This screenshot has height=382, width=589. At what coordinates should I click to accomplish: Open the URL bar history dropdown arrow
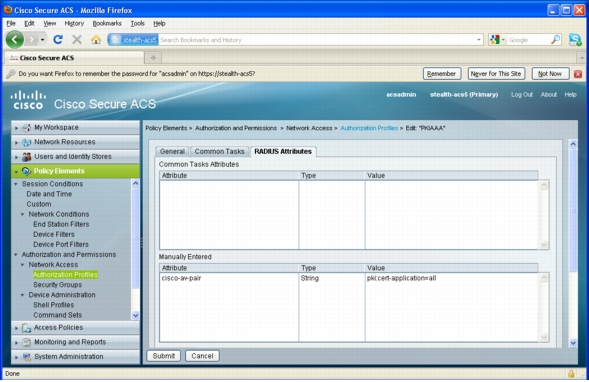[479, 40]
